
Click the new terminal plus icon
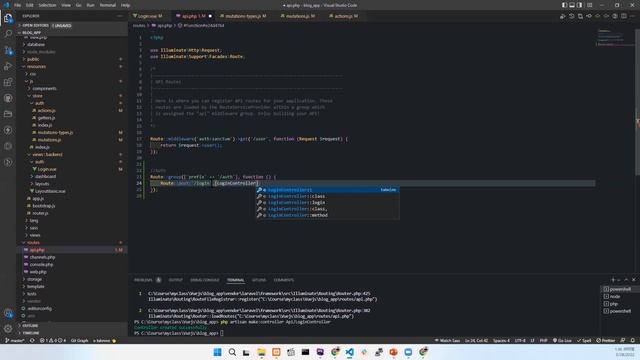[x=613, y=280]
